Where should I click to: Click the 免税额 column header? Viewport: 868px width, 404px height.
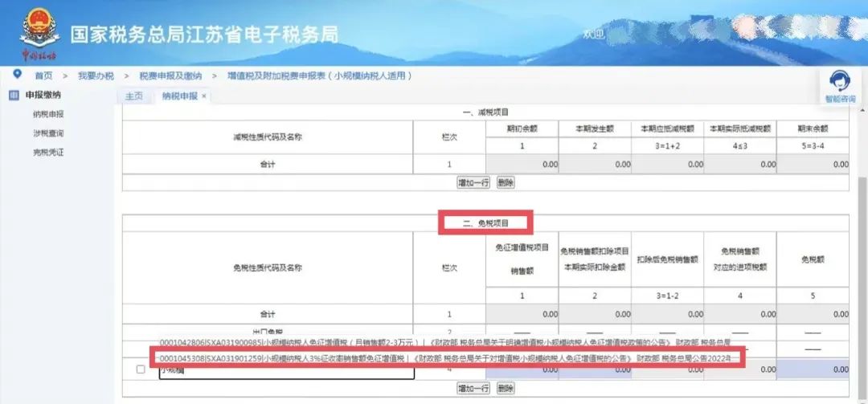point(813,259)
